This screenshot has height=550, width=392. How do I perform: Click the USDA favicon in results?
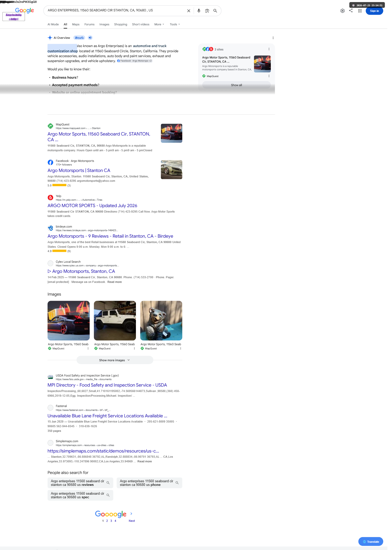tap(50, 377)
